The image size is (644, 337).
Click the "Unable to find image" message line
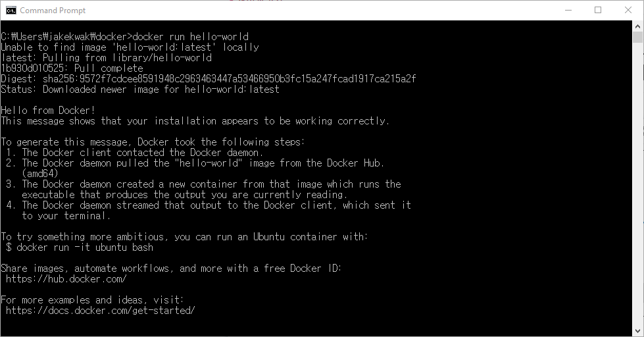pyautogui.click(x=130, y=47)
